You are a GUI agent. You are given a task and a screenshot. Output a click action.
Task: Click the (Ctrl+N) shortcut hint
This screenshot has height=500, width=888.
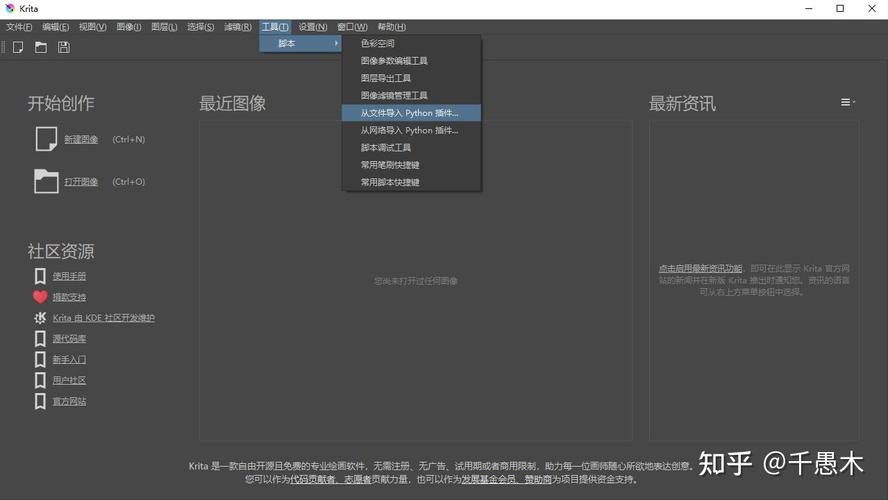point(129,140)
